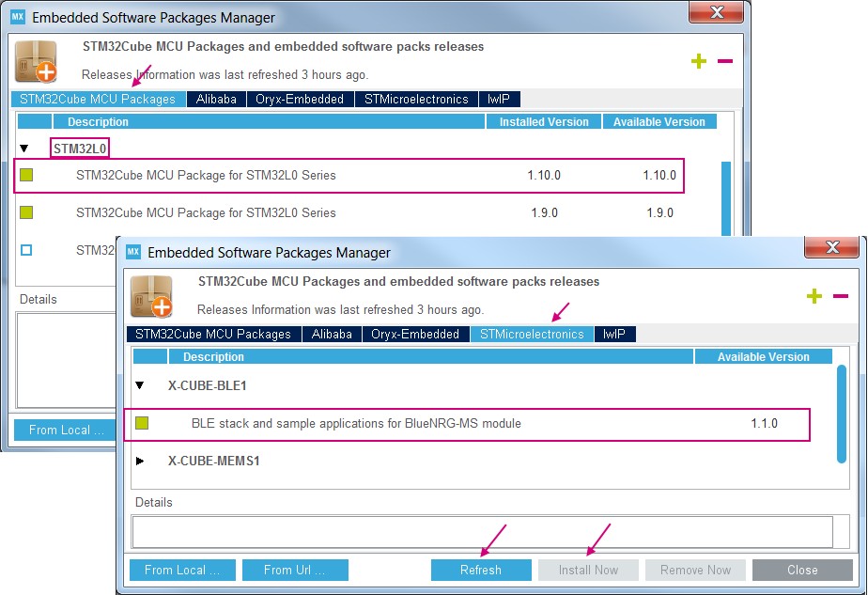
Task: Switch to STM32Cube MCU Packages tab in front window
Action: click(213, 334)
